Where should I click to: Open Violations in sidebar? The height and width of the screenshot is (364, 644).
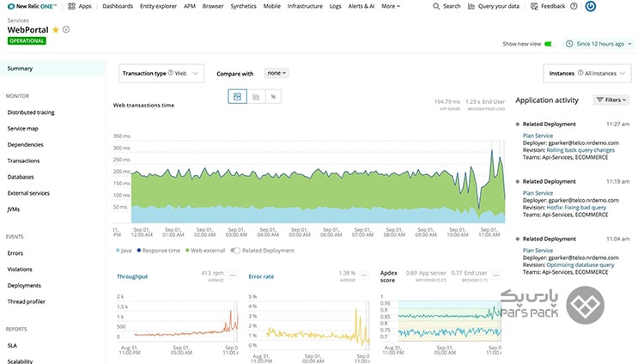click(20, 269)
